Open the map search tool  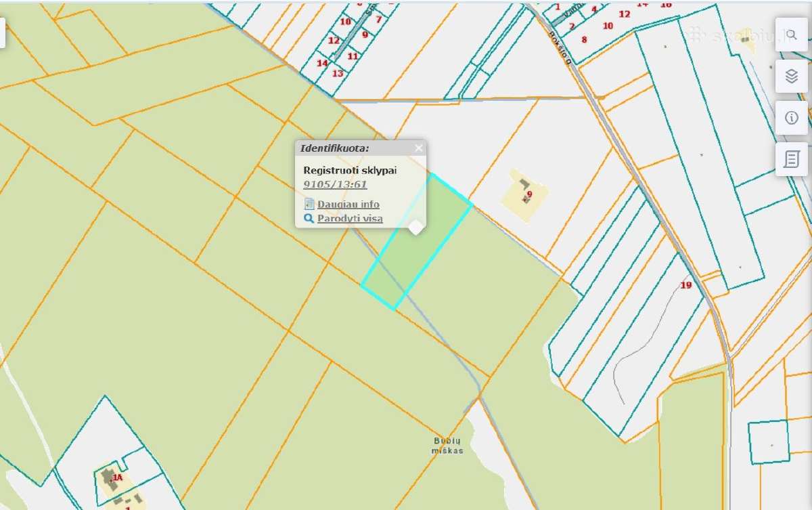pyautogui.click(x=792, y=34)
